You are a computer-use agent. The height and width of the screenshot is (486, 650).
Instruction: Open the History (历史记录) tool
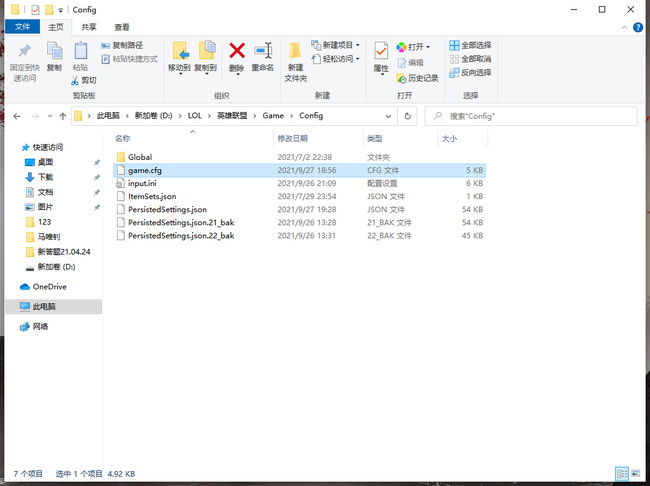point(417,78)
